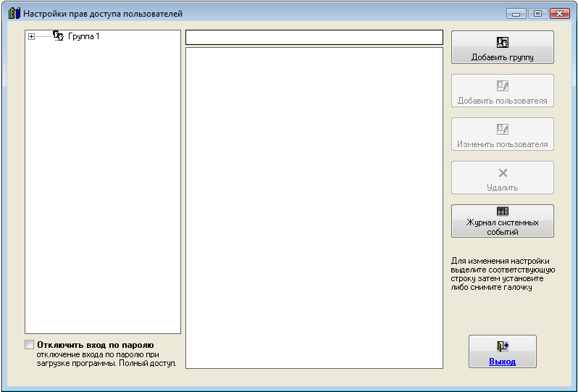This screenshot has width=578, height=392.
Task: Expand the Группа 1 tree node
Action: (31, 36)
